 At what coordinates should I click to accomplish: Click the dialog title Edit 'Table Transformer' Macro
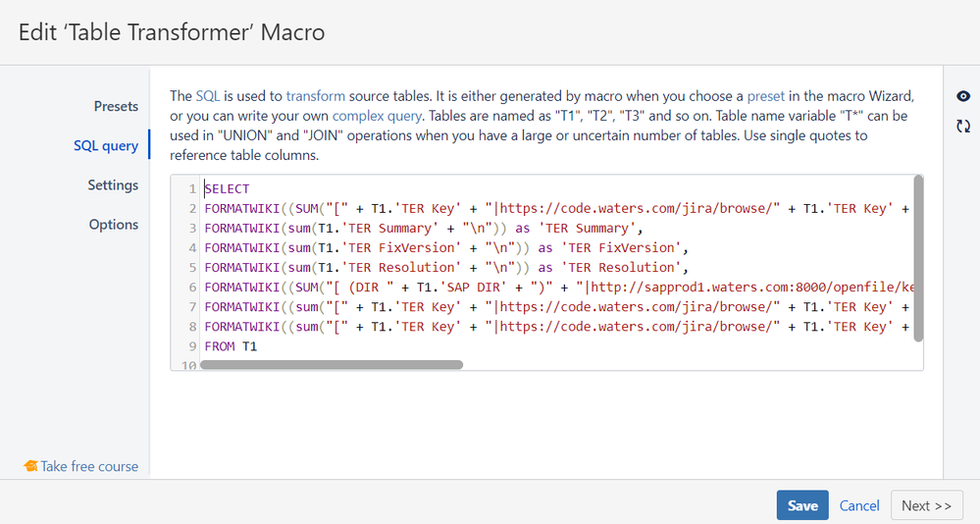pyautogui.click(x=172, y=32)
